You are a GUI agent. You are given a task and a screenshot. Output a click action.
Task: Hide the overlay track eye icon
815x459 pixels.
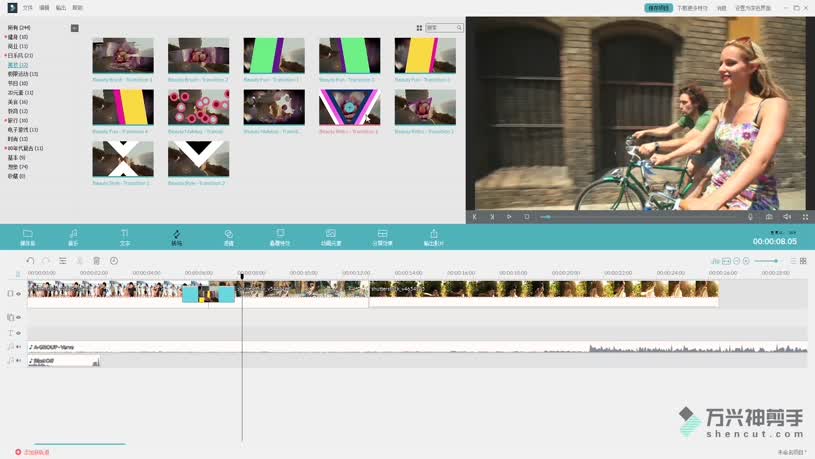[x=19, y=317]
